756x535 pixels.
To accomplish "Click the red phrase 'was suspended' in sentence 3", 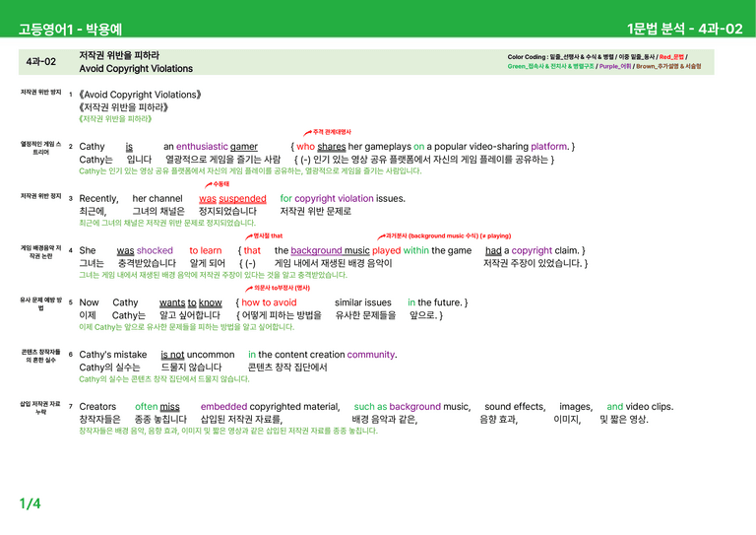I will (232, 198).
